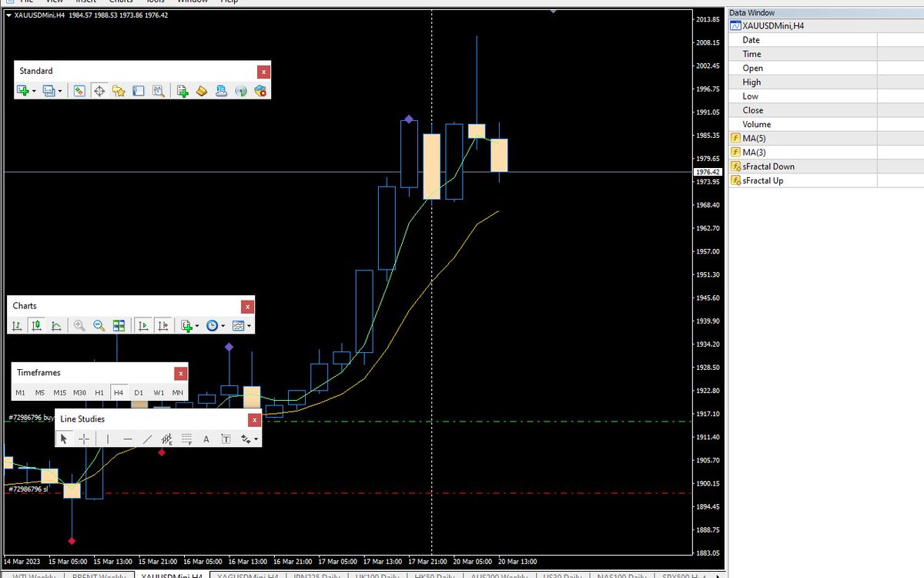Click the Strategy Tester icon on Standard toolbar

pyautogui.click(x=159, y=91)
